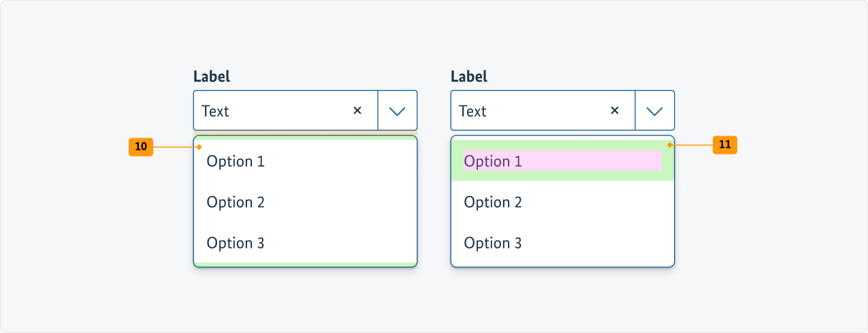Select Option 3 in the left list
Image resolution: width=868 pixels, height=333 pixels.
tap(236, 243)
